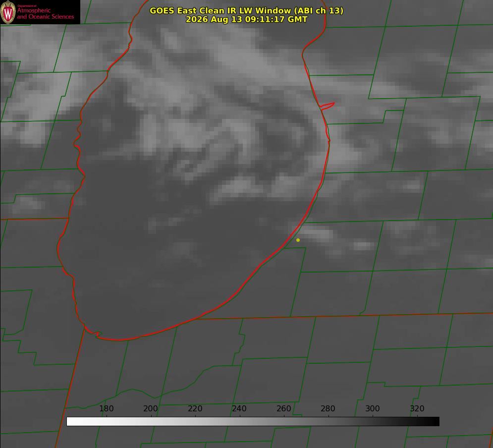
Task: Select the GOES East Clean IR title
Action: pyautogui.click(x=247, y=10)
